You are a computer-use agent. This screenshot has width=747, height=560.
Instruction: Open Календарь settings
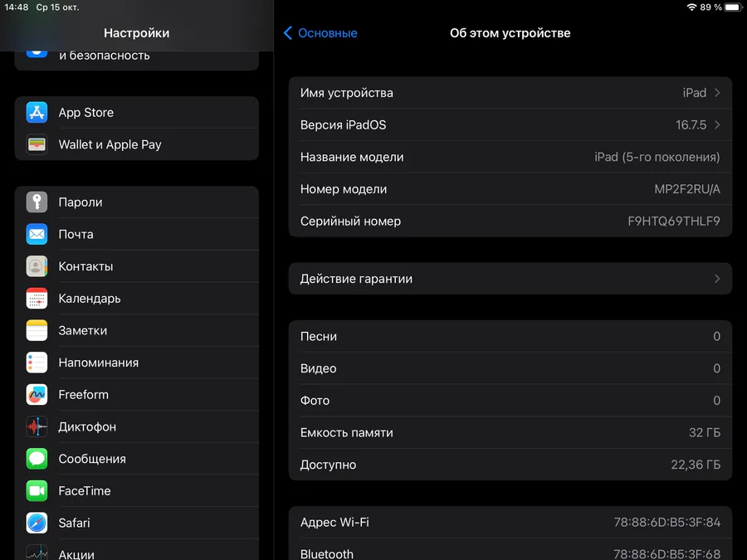[x=137, y=298]
